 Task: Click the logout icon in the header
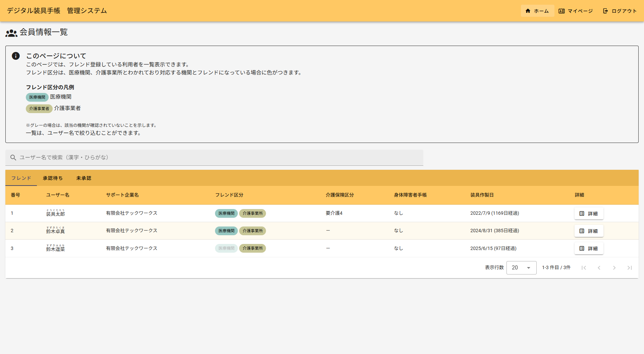click(x=605, y=11)
